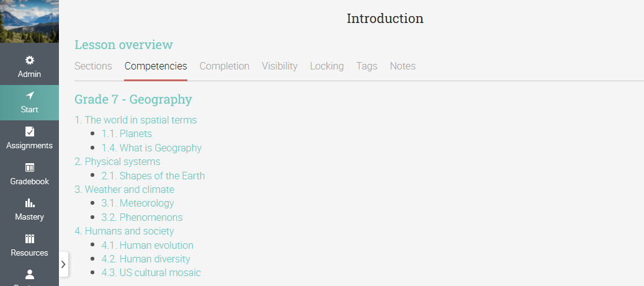Click the Start navigation arrow icon
Viewport: 644px width, 286px height.
(x=29, y=96)
